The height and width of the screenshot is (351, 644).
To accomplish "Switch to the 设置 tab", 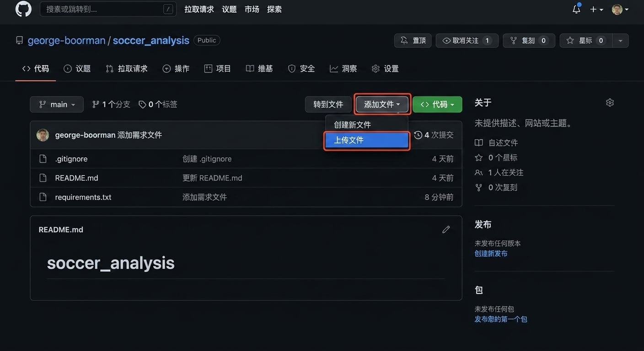I will point(385,69).
